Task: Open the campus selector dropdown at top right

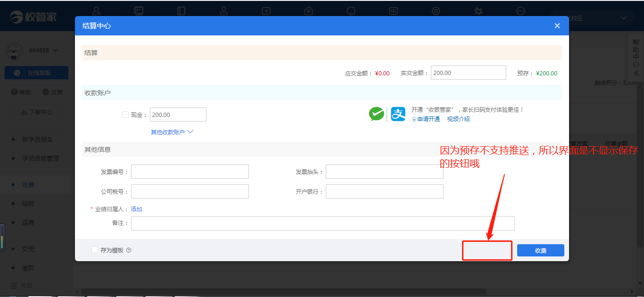Action: tap(593, 18)
